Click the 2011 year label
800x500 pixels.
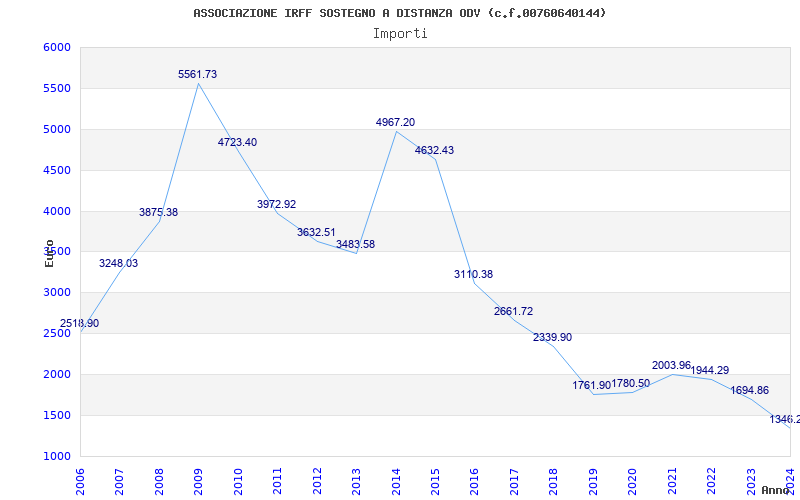coord(278,481)
